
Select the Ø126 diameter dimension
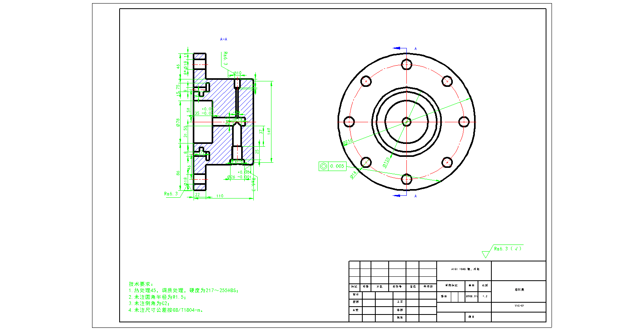tap(386, 162)
